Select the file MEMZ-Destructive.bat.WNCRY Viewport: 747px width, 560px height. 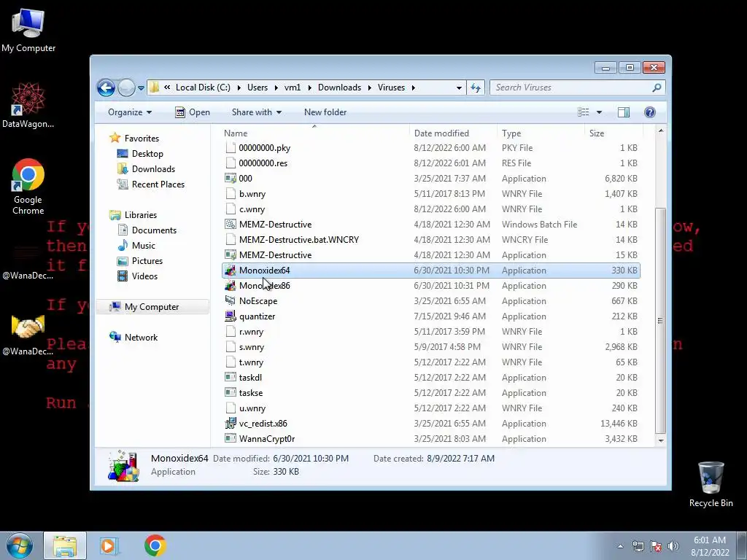pos(298,240)
